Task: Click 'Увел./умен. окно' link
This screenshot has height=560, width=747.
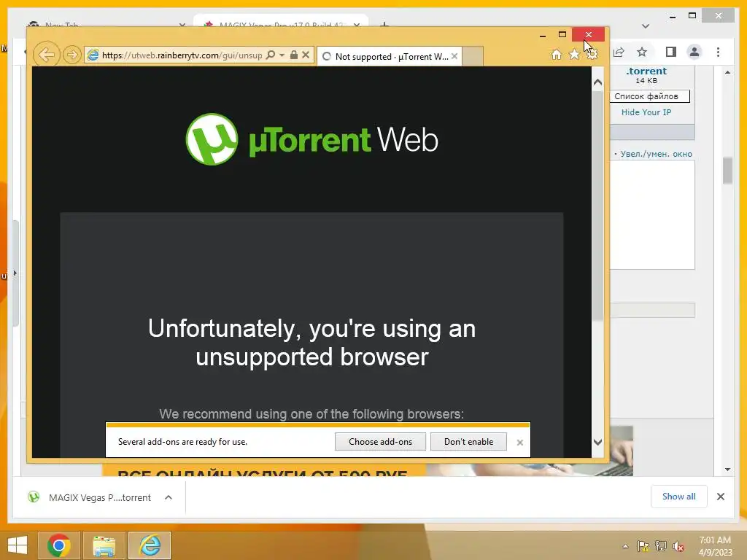Action: [656, 154]
